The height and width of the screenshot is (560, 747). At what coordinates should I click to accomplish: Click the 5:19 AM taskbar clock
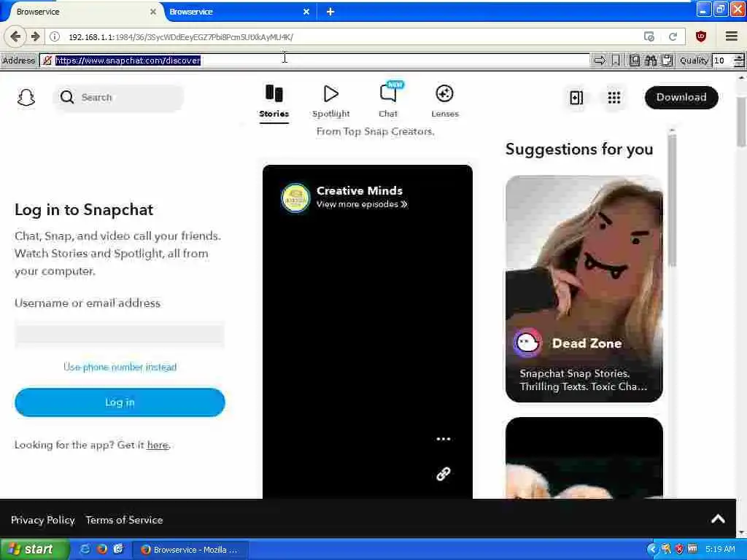tap(720, 550)
